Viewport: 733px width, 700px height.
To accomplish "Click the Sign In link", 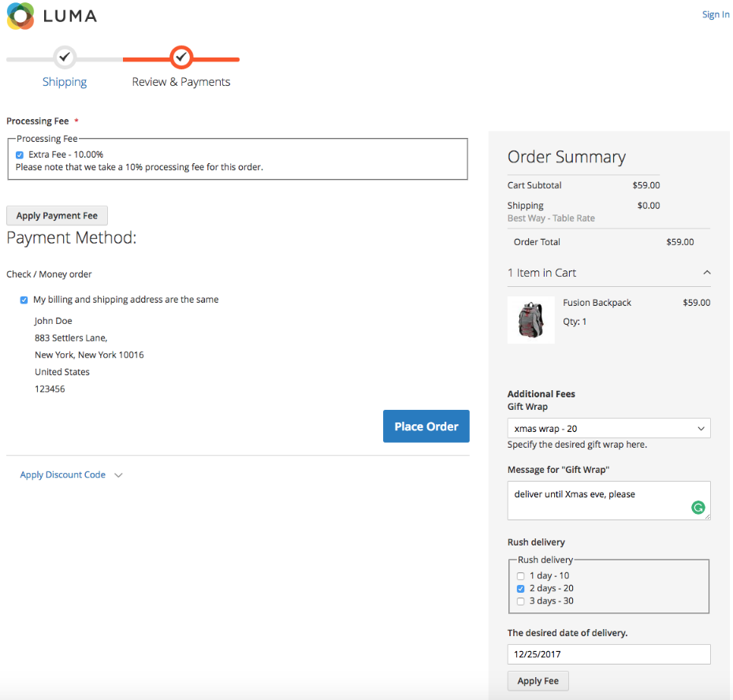I will point(715,14).
